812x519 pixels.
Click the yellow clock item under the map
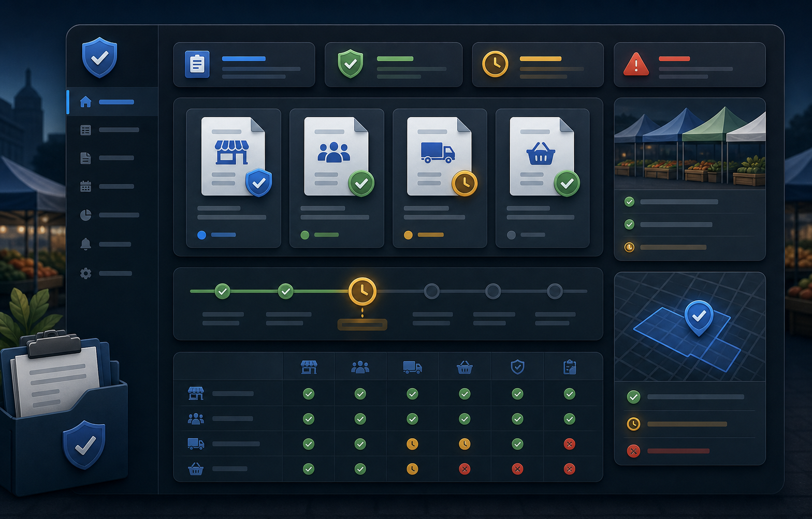pos(633,424)
